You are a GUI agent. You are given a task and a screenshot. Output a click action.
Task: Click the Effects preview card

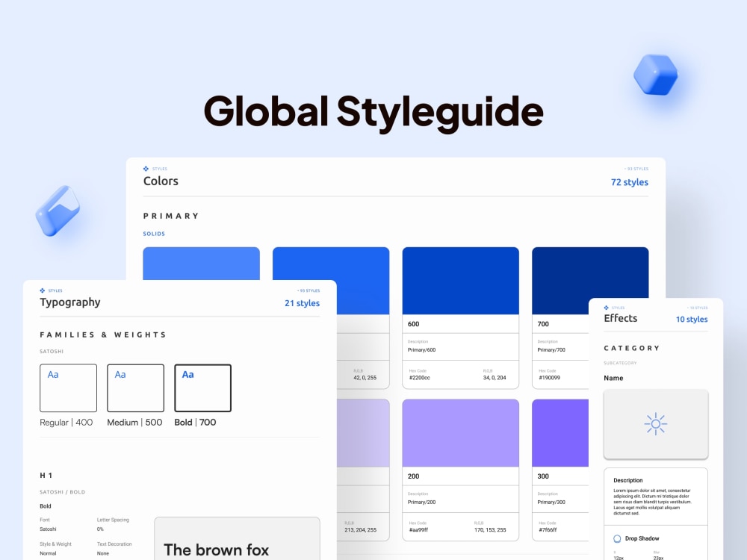[x=656, y=424]
